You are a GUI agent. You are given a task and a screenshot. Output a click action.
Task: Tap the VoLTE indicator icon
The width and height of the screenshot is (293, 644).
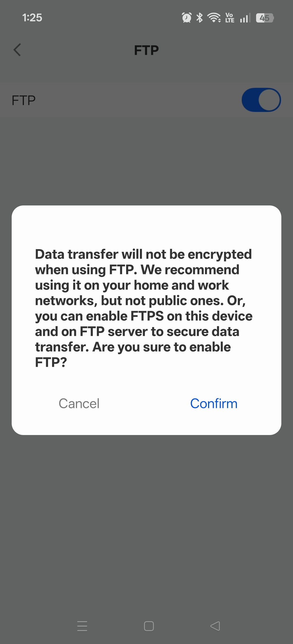[230, 18]
